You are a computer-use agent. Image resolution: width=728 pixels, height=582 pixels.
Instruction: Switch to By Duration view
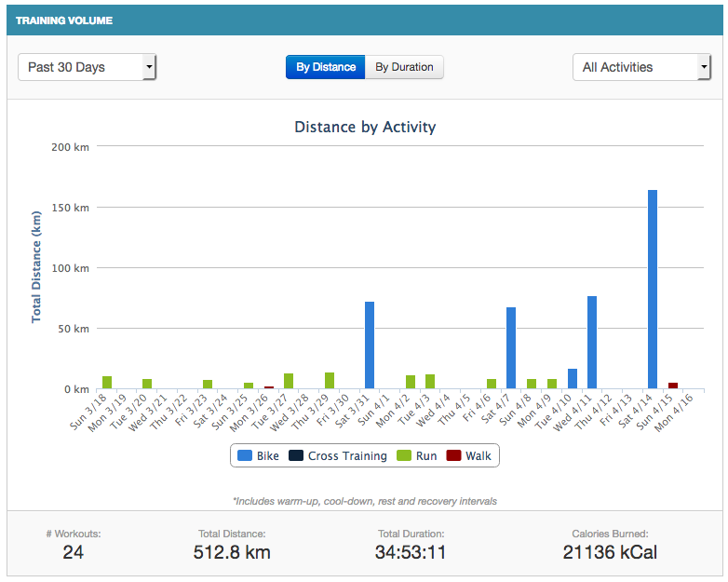(404, 67)
